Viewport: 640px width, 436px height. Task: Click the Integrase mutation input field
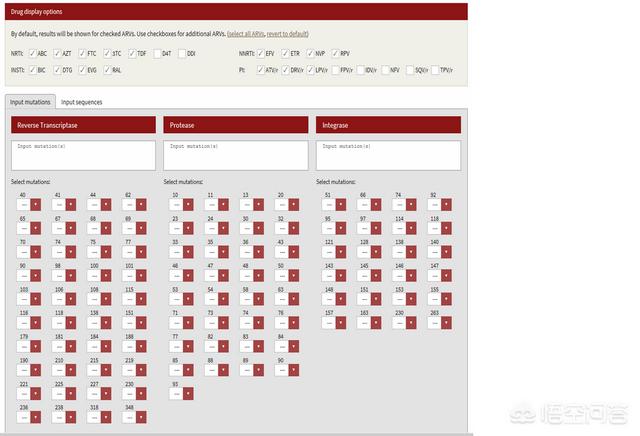coord(388,155)
